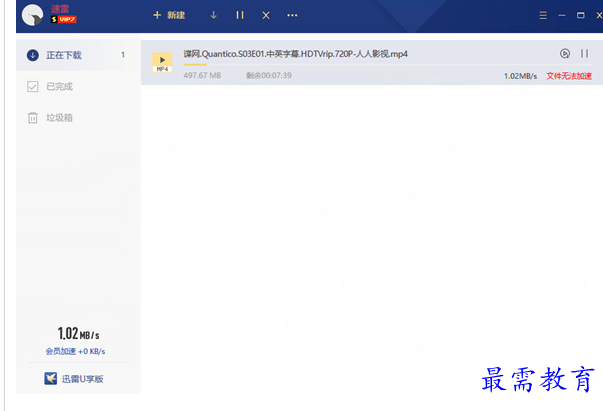Select the Quantico.S03E01 mp4 file name

pyautogui.click(x=295, y=54)
